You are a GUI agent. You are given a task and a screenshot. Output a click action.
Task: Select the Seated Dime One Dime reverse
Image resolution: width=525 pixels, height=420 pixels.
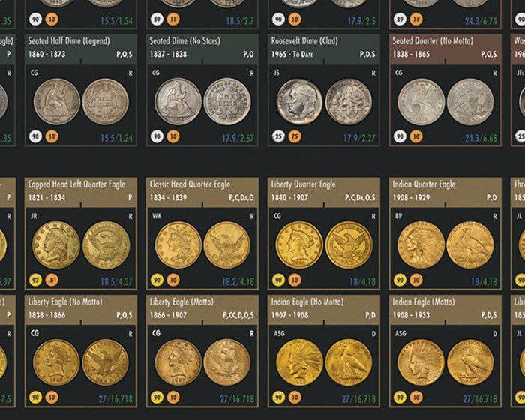pyautogui.click(x=227, y=102)
